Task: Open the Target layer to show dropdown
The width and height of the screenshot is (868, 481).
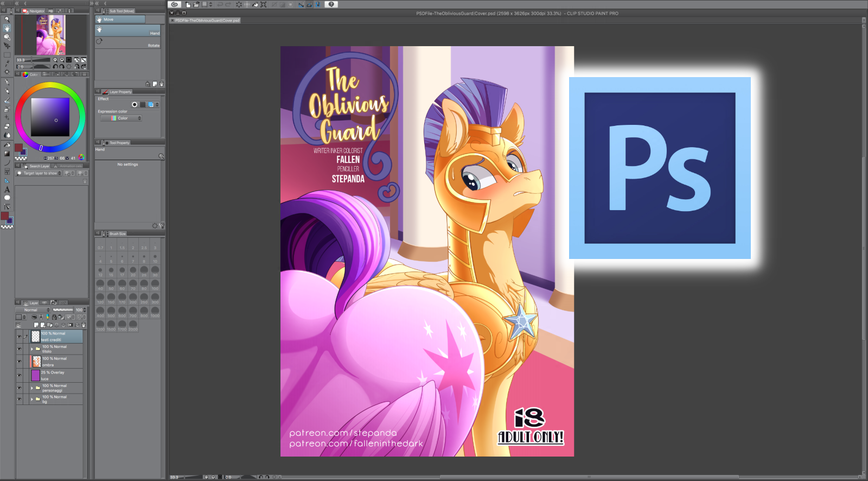Action: click(x=39, y=173)
